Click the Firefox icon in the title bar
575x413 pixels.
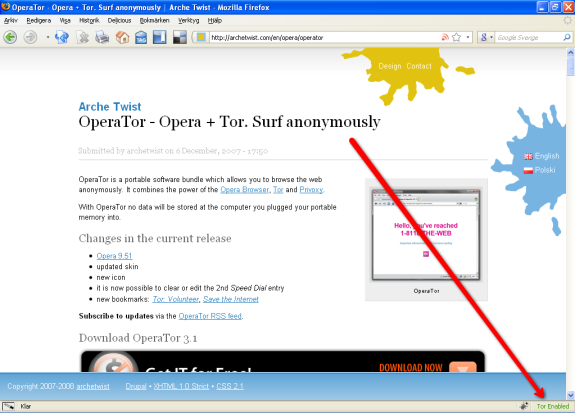[x=6, y=7]
